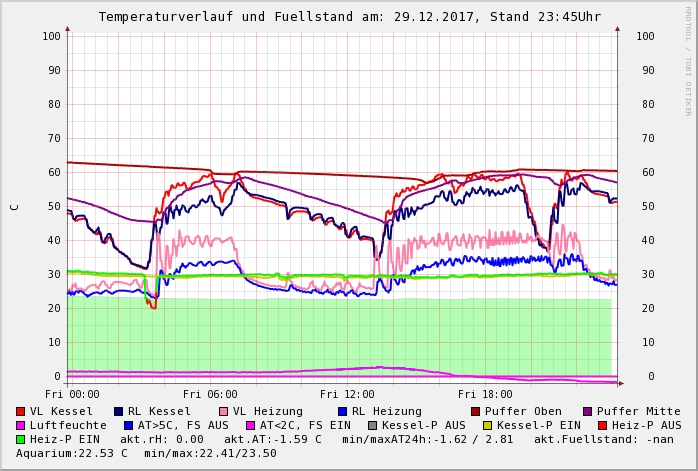
Task: Click the dark blue RL Kessel legend swatch
Action: point(118,411)
